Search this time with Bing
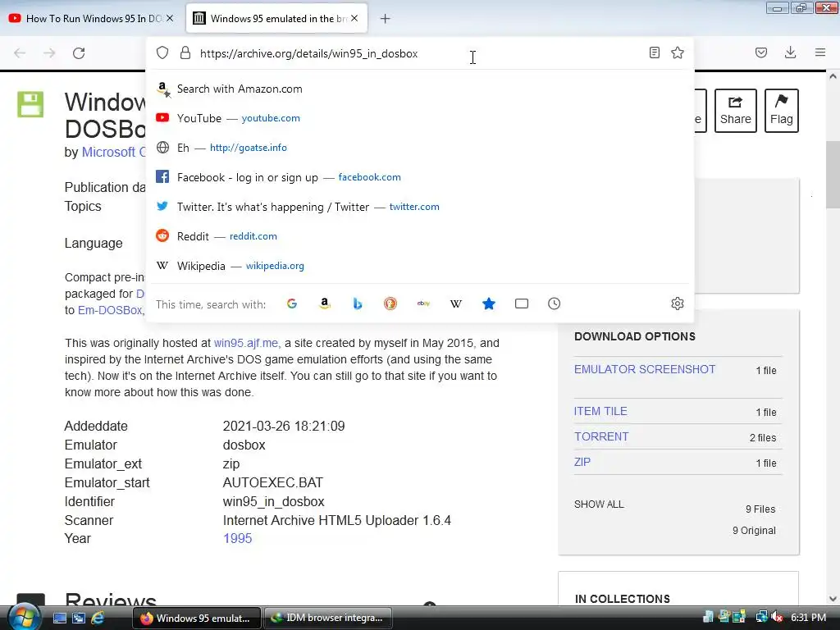 [358, 304]
